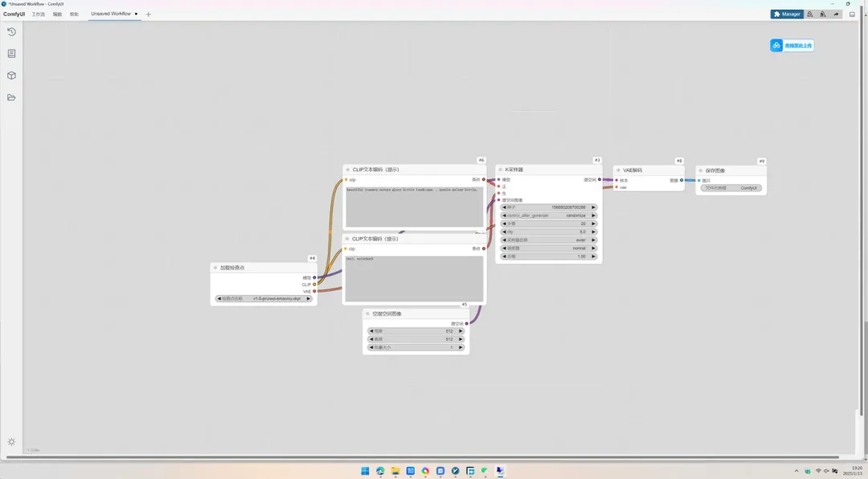868x479 pixels.
Task: Toggle the bottom panel icon at top right
Action: 853,14
